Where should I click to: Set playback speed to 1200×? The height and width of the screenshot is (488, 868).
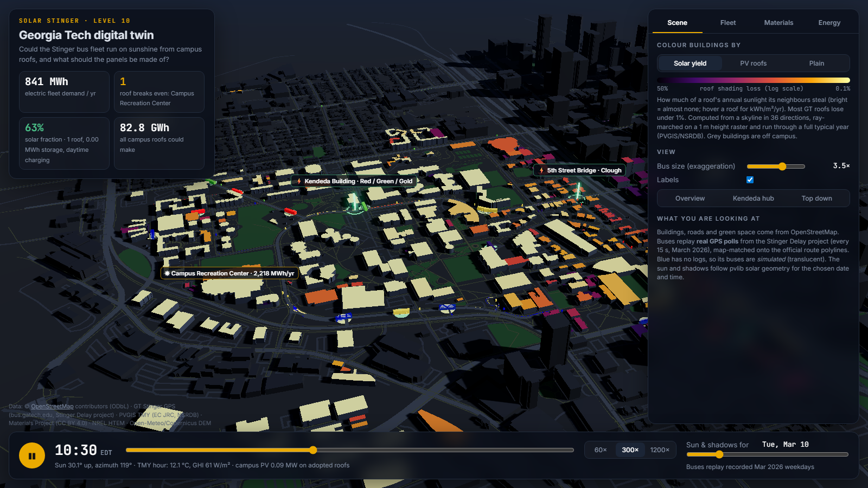660,450
